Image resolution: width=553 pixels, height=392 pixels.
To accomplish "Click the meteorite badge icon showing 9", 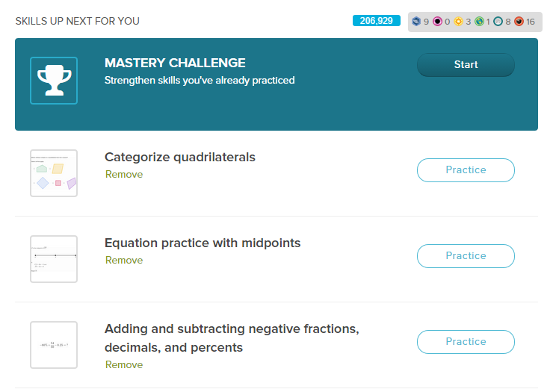I will (416, 22).
